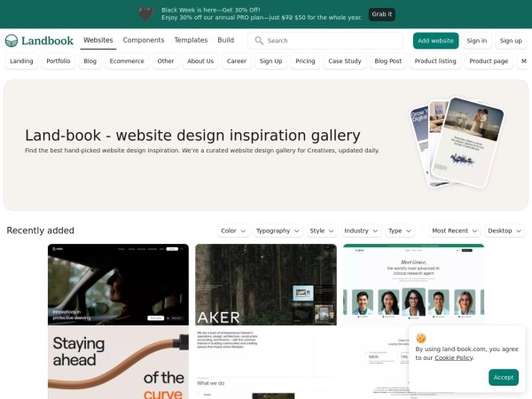
Task: Focus the Search input field
Action: [325, 41]
